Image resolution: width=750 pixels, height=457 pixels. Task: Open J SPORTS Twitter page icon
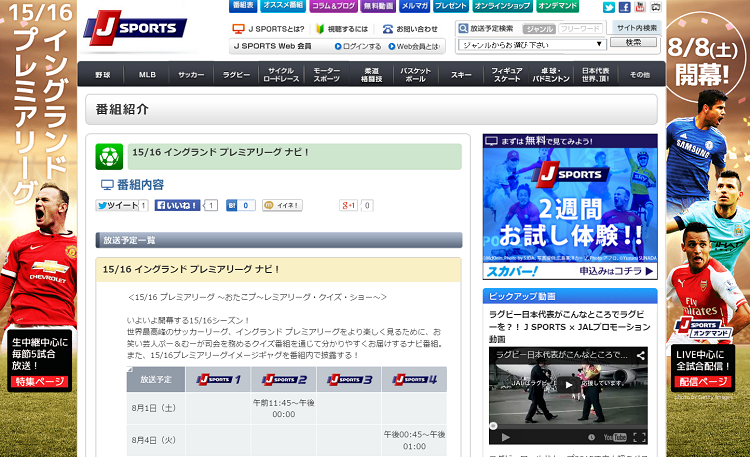point(608,7)
